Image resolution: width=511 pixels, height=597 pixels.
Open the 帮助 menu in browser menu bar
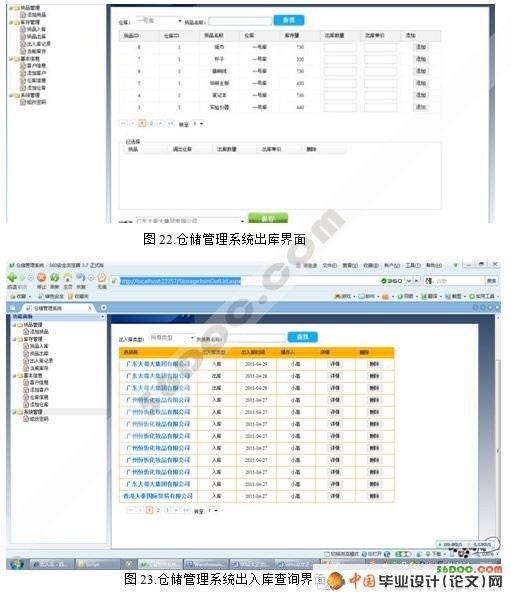coord(434,265)
